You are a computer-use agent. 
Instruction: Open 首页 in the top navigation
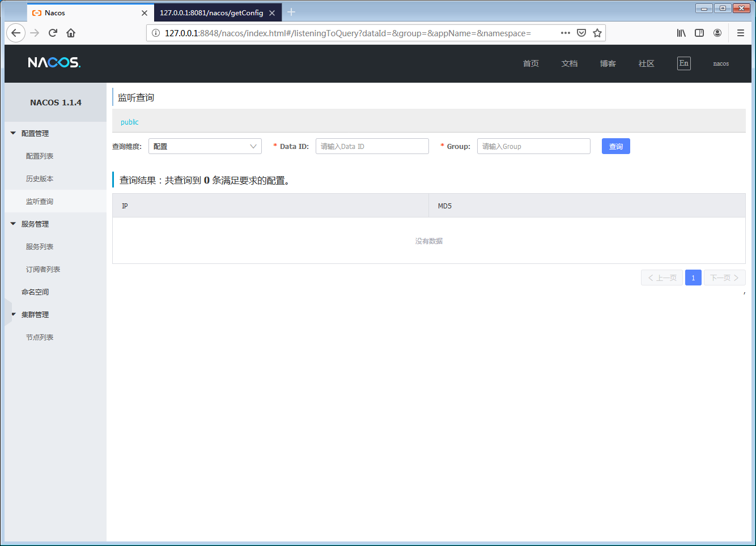tap(531, 63)
